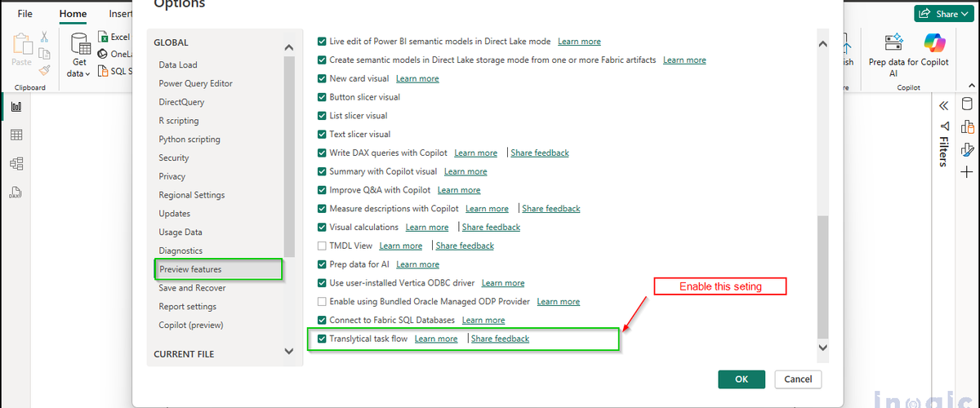Open the Insert ribbon tab

pyautogui.click(x=121, y=14)
